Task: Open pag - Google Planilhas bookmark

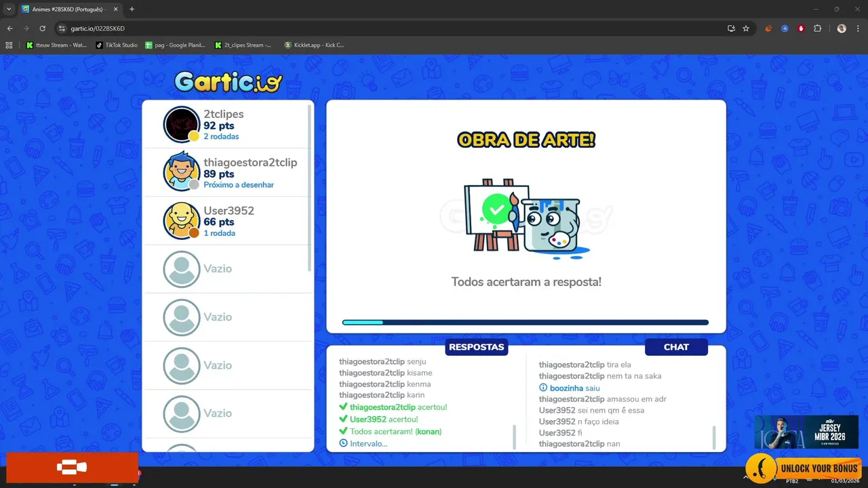Action: tap(175, 45)
